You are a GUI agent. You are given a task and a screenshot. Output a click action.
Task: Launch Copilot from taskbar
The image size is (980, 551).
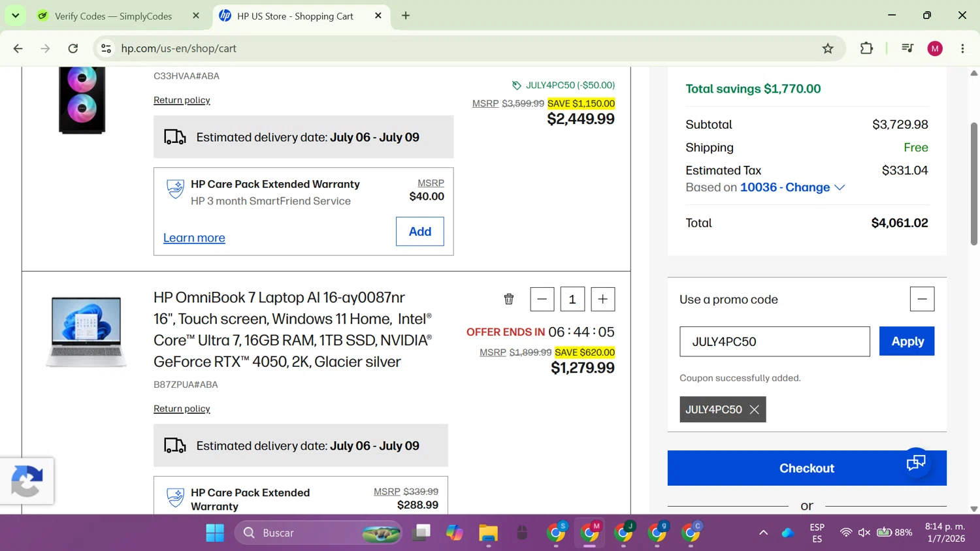[455, 533]
